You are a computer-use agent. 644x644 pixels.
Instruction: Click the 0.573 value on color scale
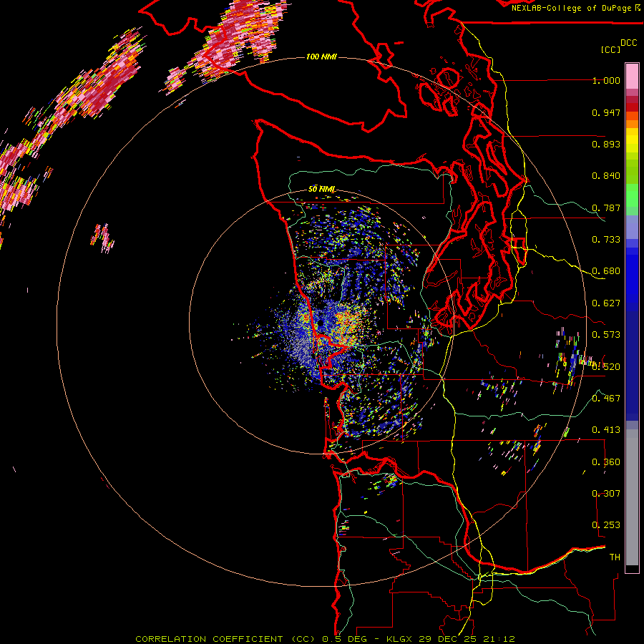(x=606, y=335)
